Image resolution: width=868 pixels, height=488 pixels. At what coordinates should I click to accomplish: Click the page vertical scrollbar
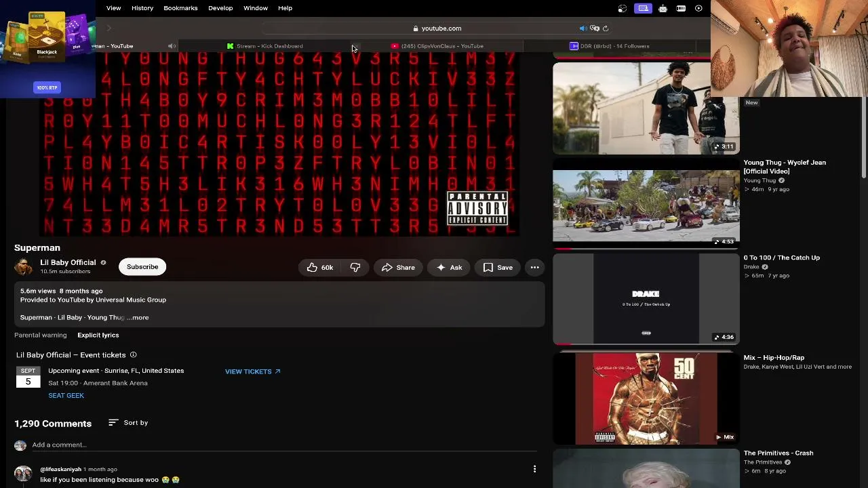point(864,139)
